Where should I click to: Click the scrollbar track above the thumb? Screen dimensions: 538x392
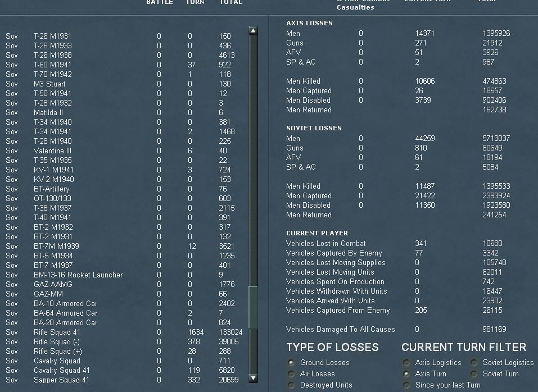(x=253, y=161)
